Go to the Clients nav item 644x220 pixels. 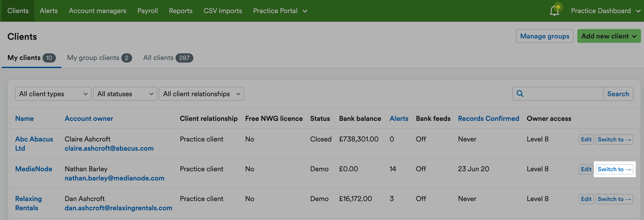(18, 11)
